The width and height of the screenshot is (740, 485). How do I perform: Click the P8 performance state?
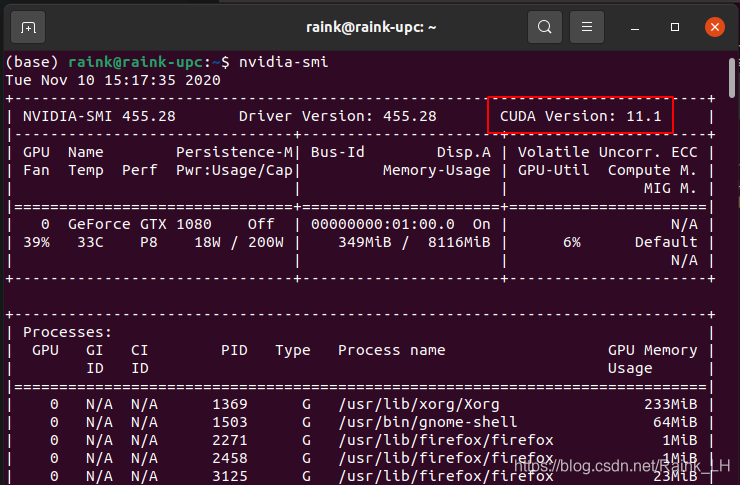(x=149, y=242)
